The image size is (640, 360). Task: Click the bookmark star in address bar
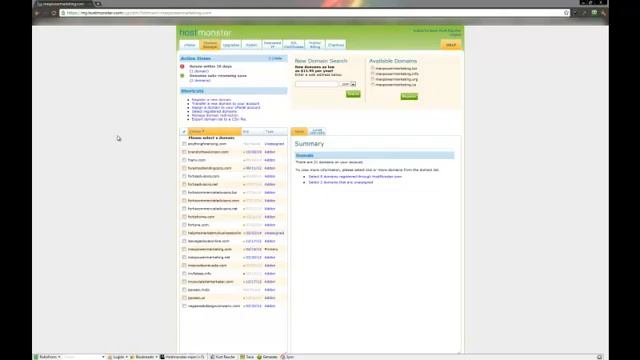566,13
